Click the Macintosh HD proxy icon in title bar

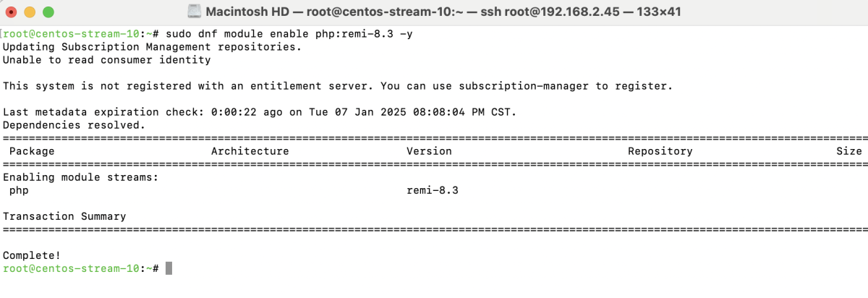point(194,12)
